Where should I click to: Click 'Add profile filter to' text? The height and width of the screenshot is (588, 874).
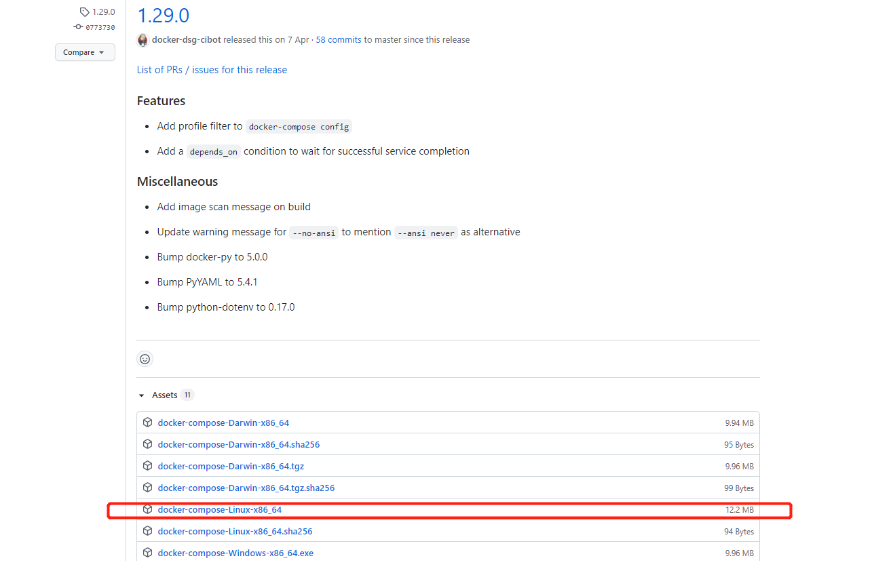click(x=200, y=126)
